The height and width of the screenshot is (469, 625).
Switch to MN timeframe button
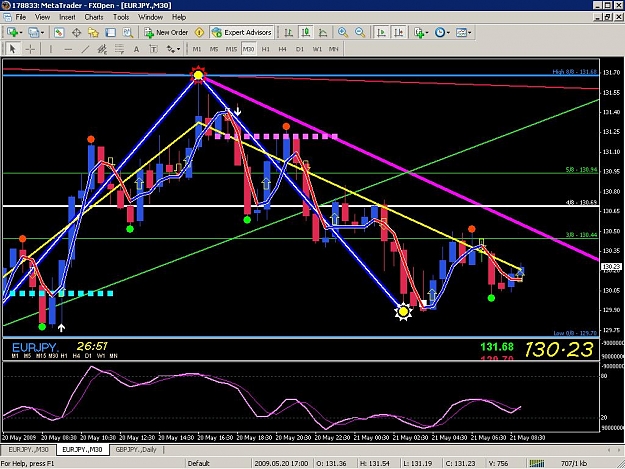[x=334, y=49]
